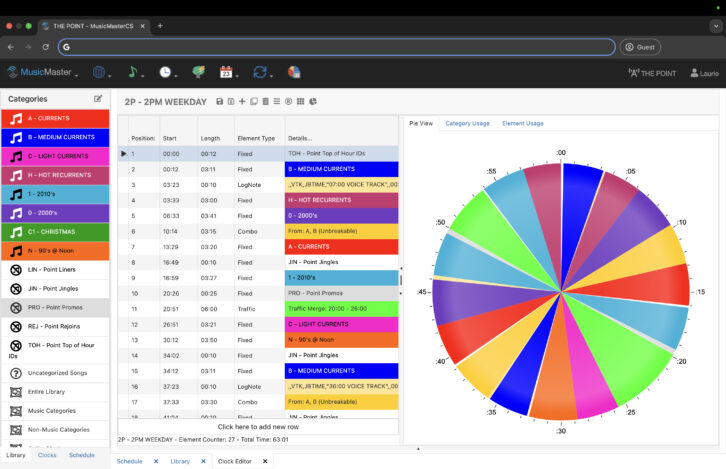Click the blue B - MEDIUM CURRENTS cell in row 2

coord(341,169)
